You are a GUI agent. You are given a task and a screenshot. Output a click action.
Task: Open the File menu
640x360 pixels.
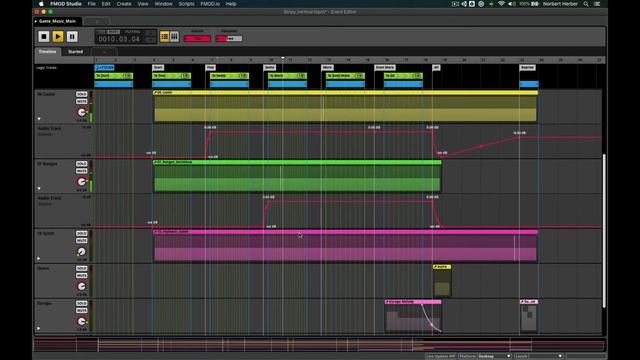[91, 4]
